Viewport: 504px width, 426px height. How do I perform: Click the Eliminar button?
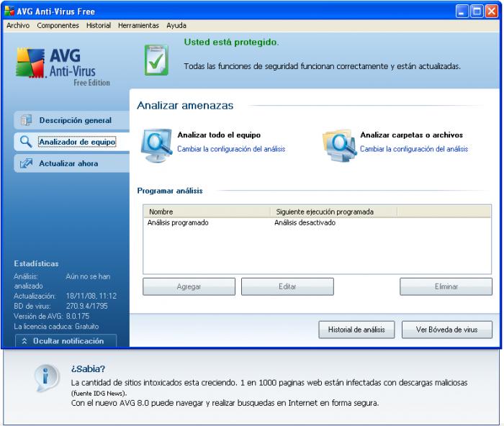pyautogui.click(x=446, y=286)
